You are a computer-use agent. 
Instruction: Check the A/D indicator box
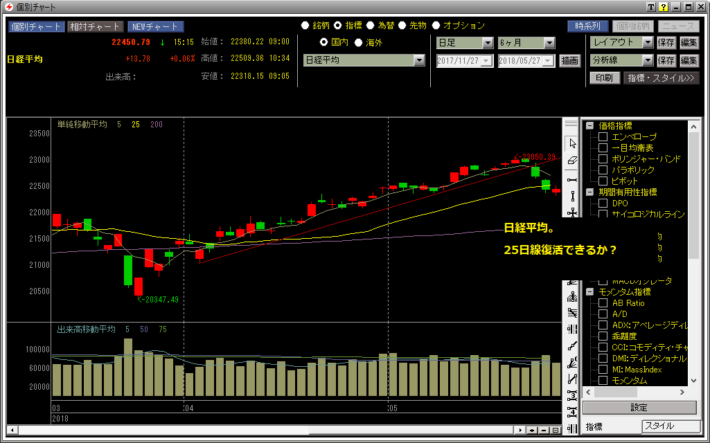[x=603, y=314]
